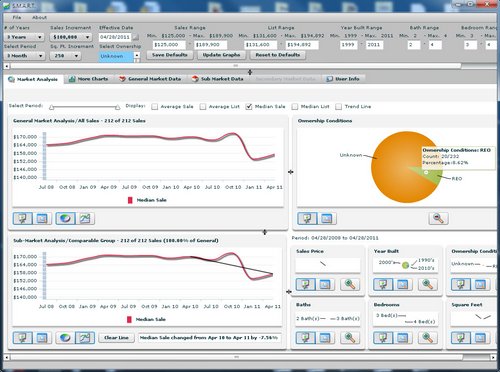Enable the Average Sale checkbox
The image size is (500, 372).
click(154, 107)
